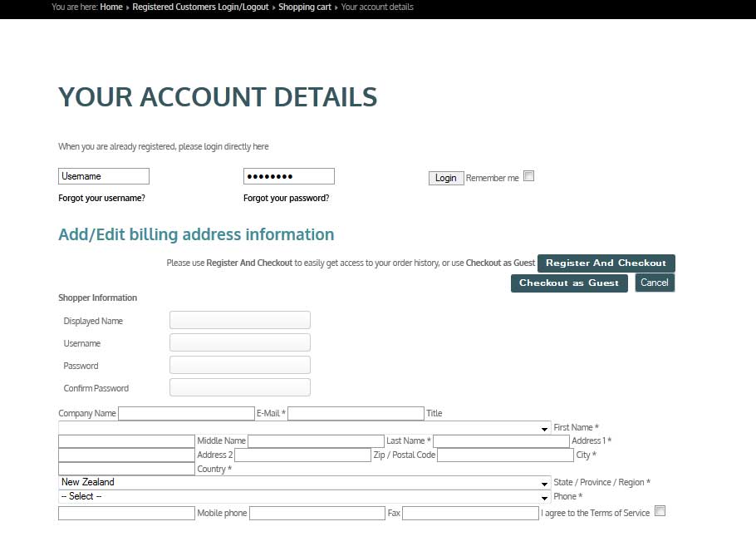The width and height of the screenshot is (756, 556).
Task: Click the Shopper Information label
Action: tap(98, 298)
